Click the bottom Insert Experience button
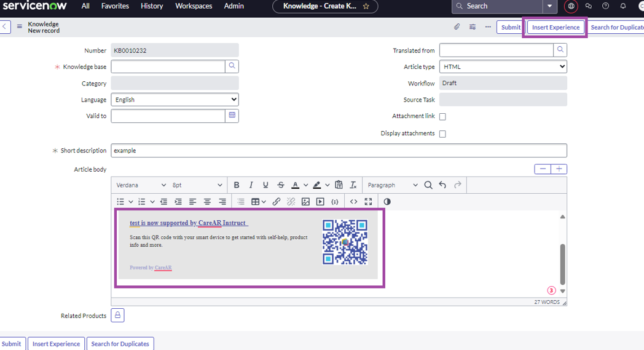Viewport: 644px width, 350px height. 57,344
